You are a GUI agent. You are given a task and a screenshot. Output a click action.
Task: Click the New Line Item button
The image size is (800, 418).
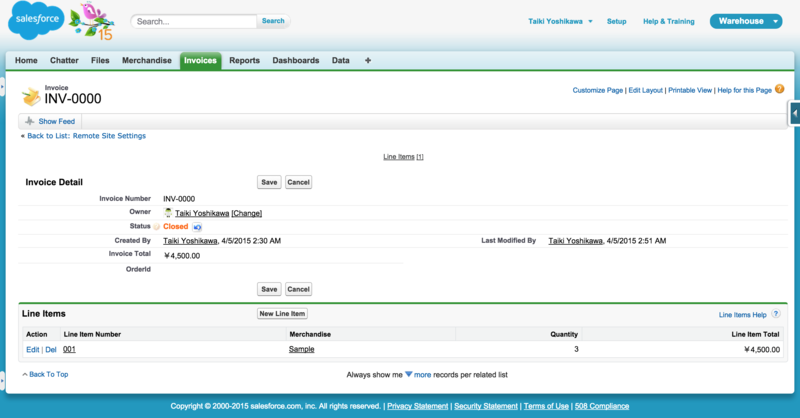pyautogui.click(x=282, y=314)
